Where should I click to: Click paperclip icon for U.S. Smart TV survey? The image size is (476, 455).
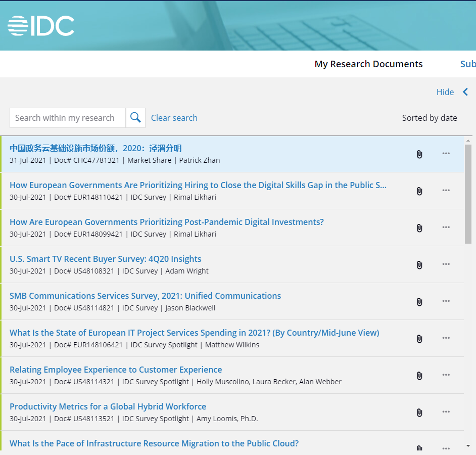pyautogui.click(x=419, y=265)
